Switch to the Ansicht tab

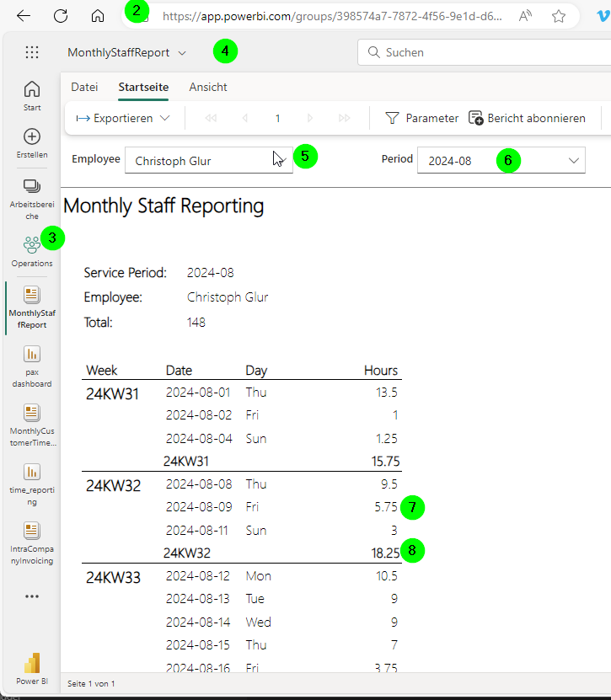[208, 87]
